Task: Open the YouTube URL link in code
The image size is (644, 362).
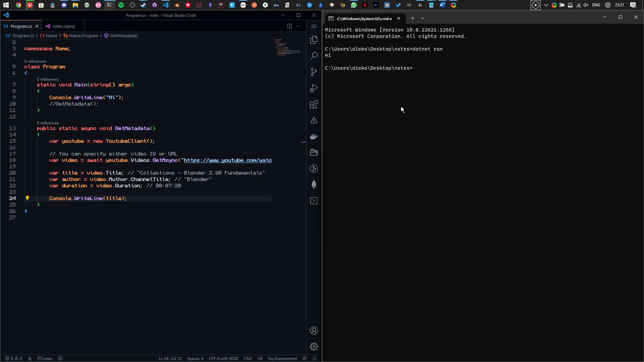Action: click(227, 160)
